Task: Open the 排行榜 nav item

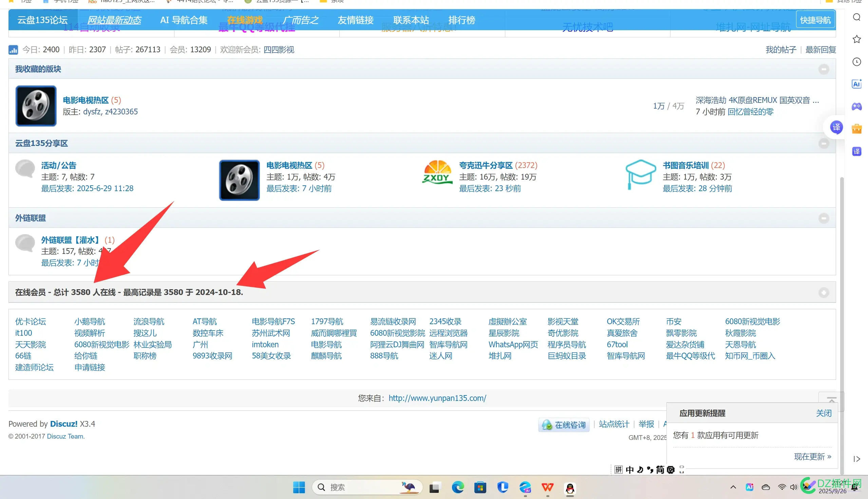Action: pos(461,20)
